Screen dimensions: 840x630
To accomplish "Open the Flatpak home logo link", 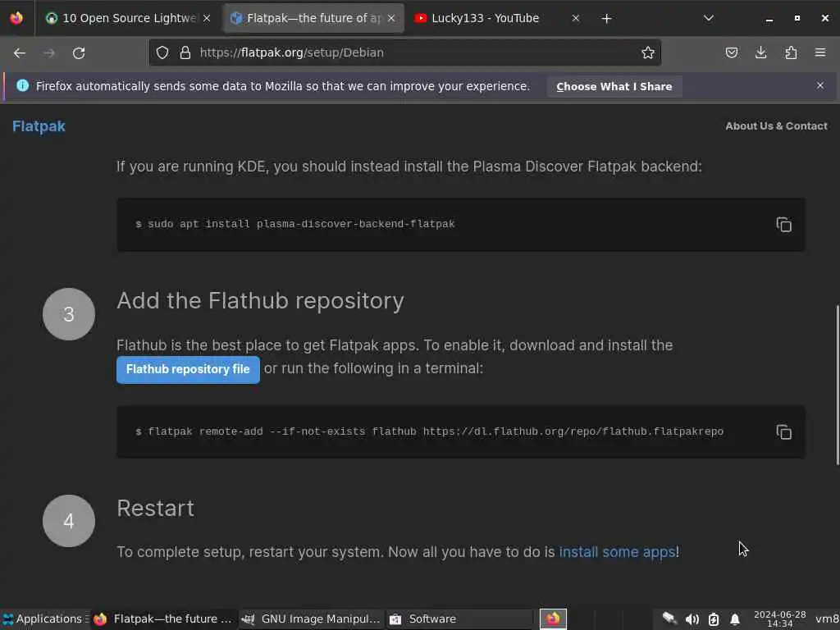I will tap(39, 126).
